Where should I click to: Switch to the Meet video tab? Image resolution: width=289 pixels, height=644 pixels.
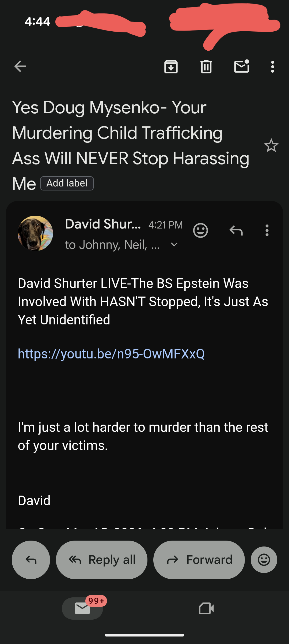206,608
